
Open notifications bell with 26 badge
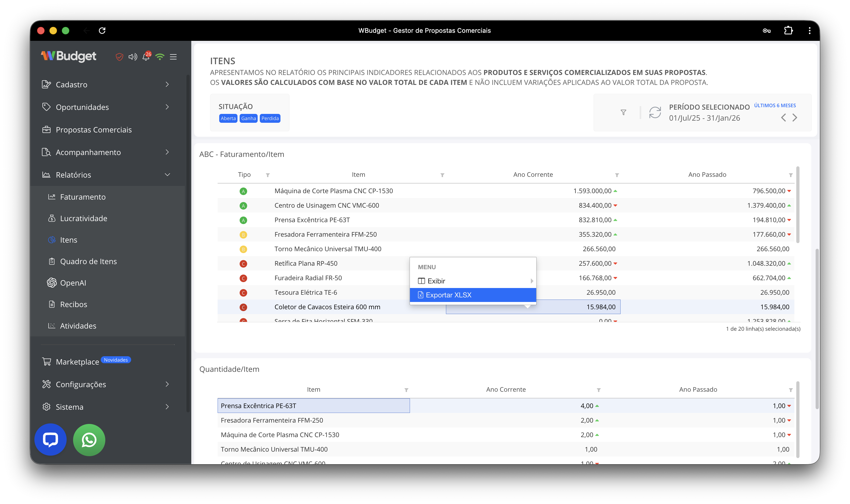pos(146,57)
